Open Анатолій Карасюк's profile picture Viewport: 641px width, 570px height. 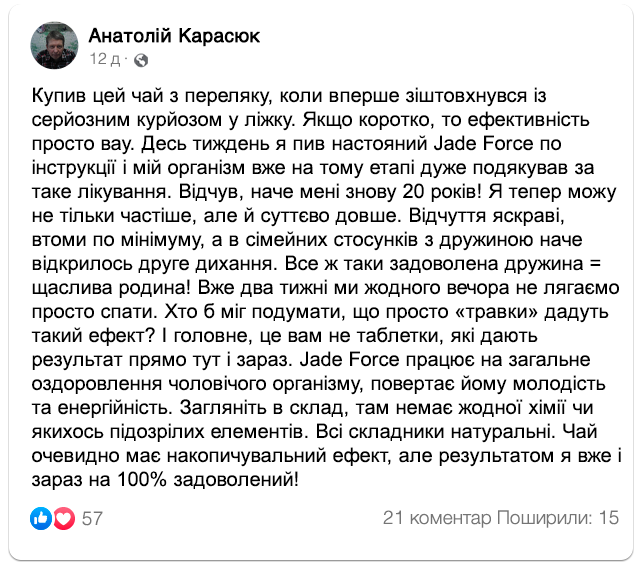[56, 46]
